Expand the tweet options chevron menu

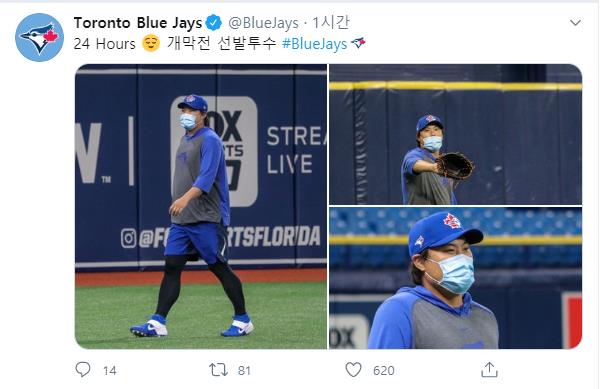575,23
